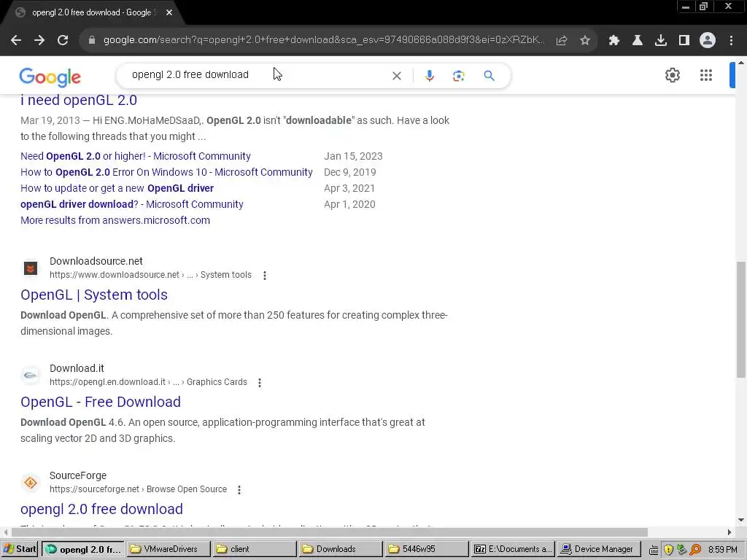This screenshot has height=560, width=747.
Task: Click the Download.it favicon
Action: tap(31, 376)
